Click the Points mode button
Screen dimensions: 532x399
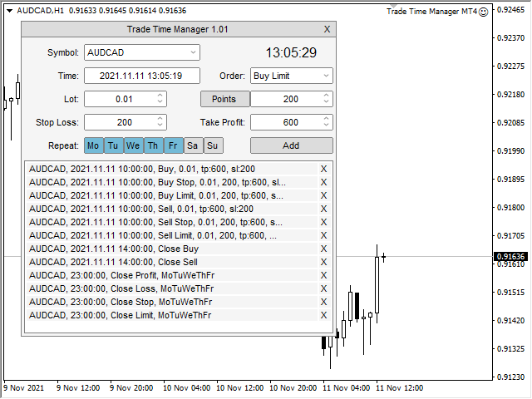click(x=225, y=99)
